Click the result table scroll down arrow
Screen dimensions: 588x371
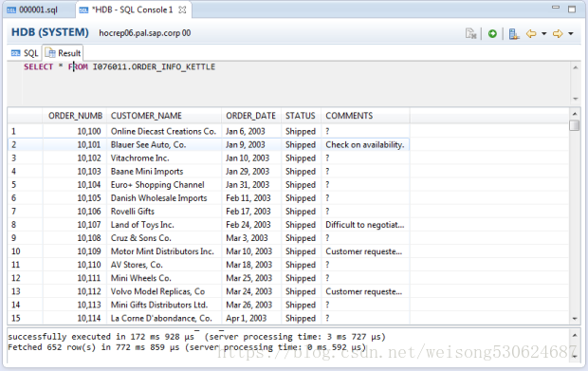point(575,319)
